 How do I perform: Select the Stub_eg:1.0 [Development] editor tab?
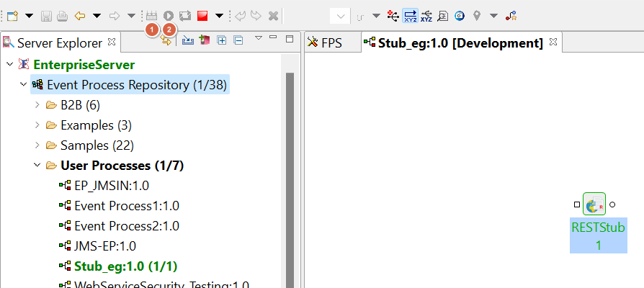click(460, 43)
